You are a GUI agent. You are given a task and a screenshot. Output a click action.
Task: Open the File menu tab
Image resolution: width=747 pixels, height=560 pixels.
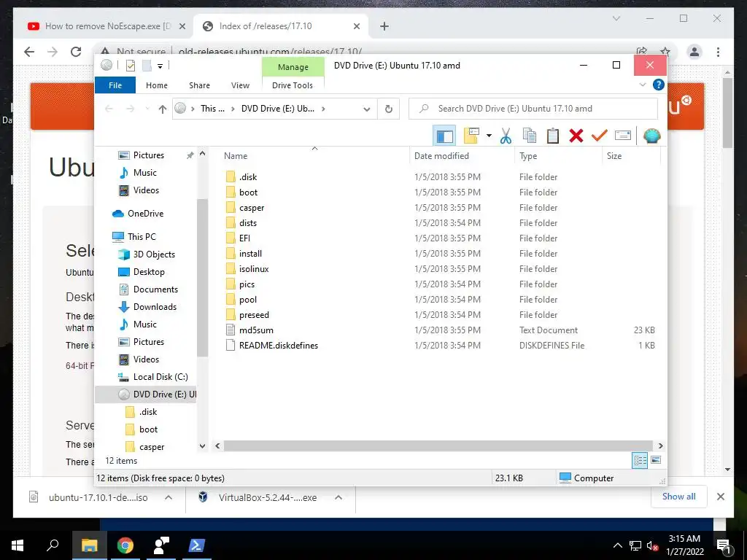coord(115,85)
